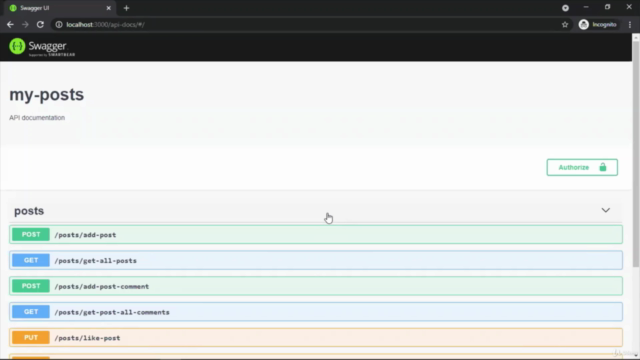Click the Authorize button
The height and width of the screenshot is (360, 640).
point(582,167)
